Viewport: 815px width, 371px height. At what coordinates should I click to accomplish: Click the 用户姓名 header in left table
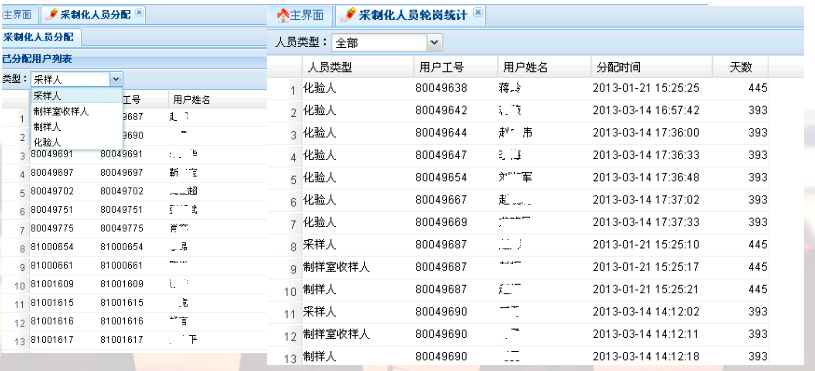click(x=191, y=100)
